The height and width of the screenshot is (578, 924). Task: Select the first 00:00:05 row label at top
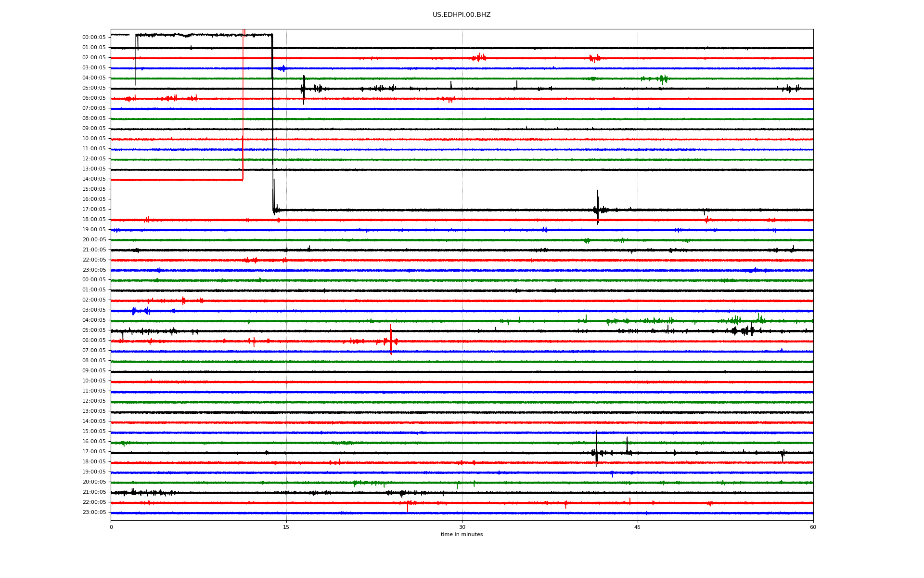(x=94, y=38)
